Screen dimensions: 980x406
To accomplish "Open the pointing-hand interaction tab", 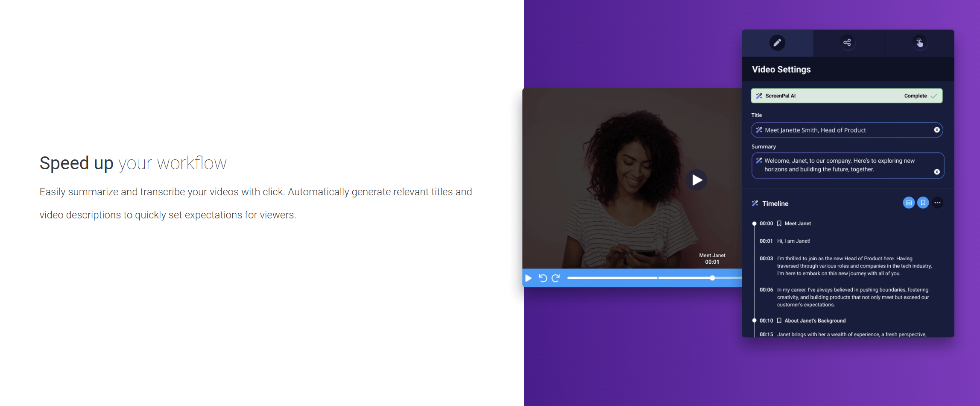I will pos(919,42).
